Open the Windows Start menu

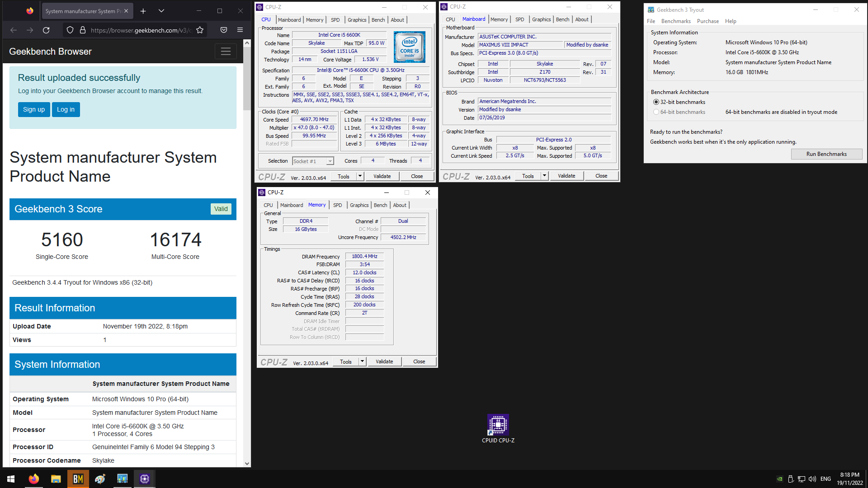(11, 479)
